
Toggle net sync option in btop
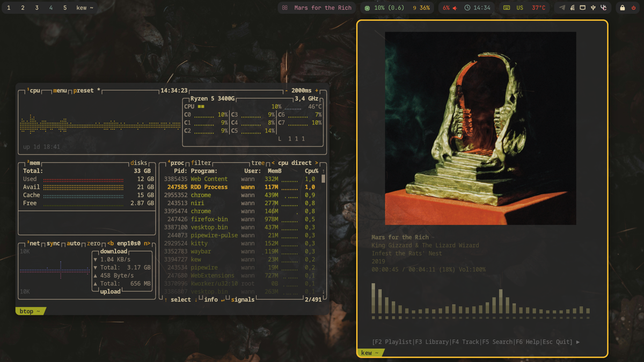point(53,243)
